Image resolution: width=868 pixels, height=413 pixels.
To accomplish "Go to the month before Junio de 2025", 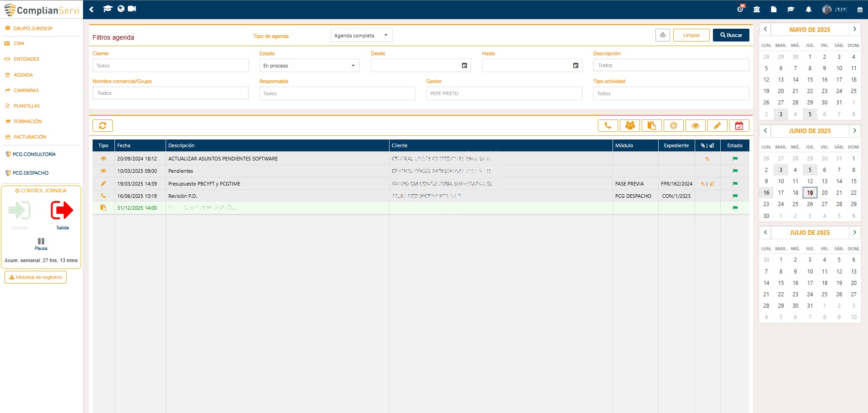I will (x=765, y=131).
